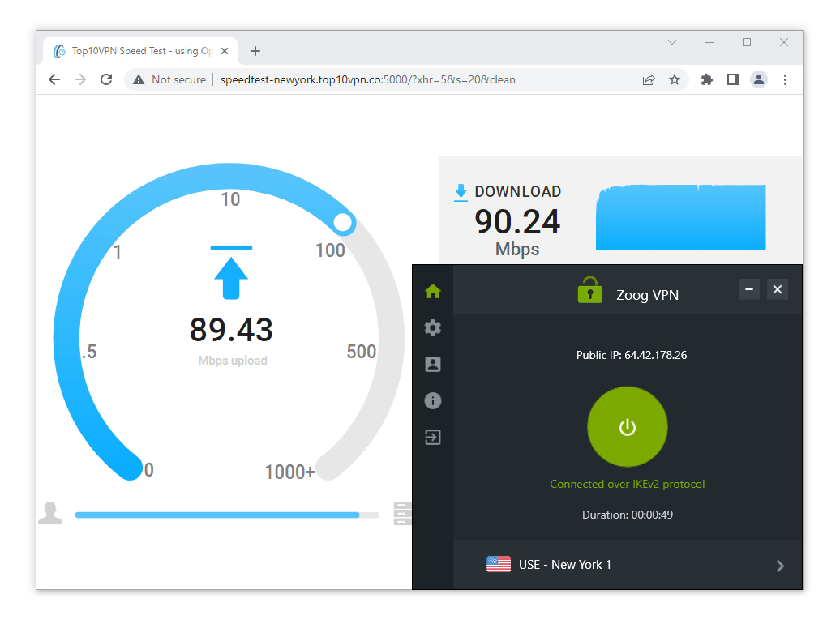Toggle VPN connection with power button
Image resolution: width=840 pixels, height=624 pixels.
[627, 427]
